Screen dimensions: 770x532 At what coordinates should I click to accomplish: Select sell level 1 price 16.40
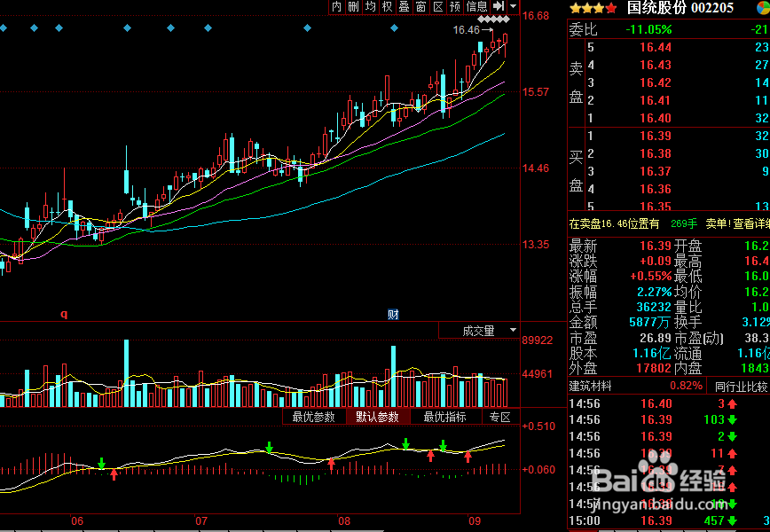[x=655, y=118]
